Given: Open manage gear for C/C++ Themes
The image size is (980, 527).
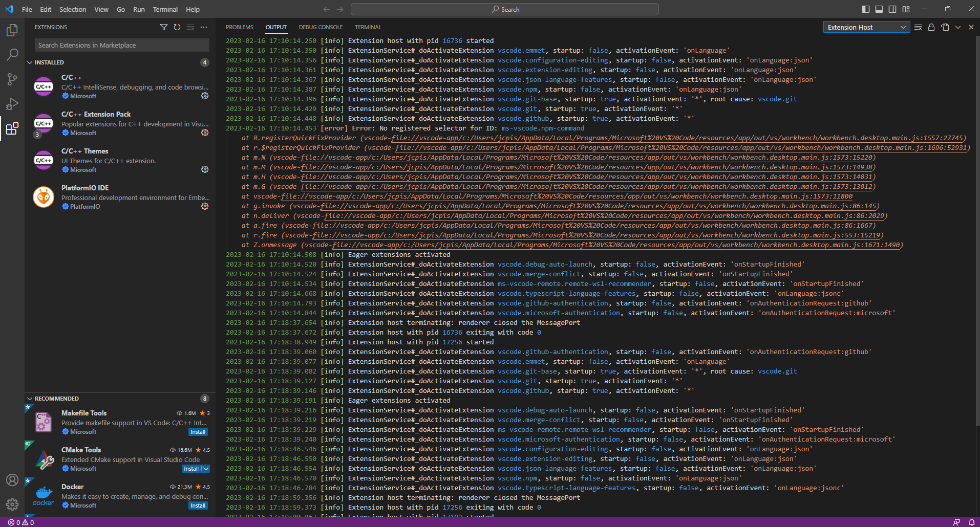Looking at the screenshot, I should click(205, 169).
